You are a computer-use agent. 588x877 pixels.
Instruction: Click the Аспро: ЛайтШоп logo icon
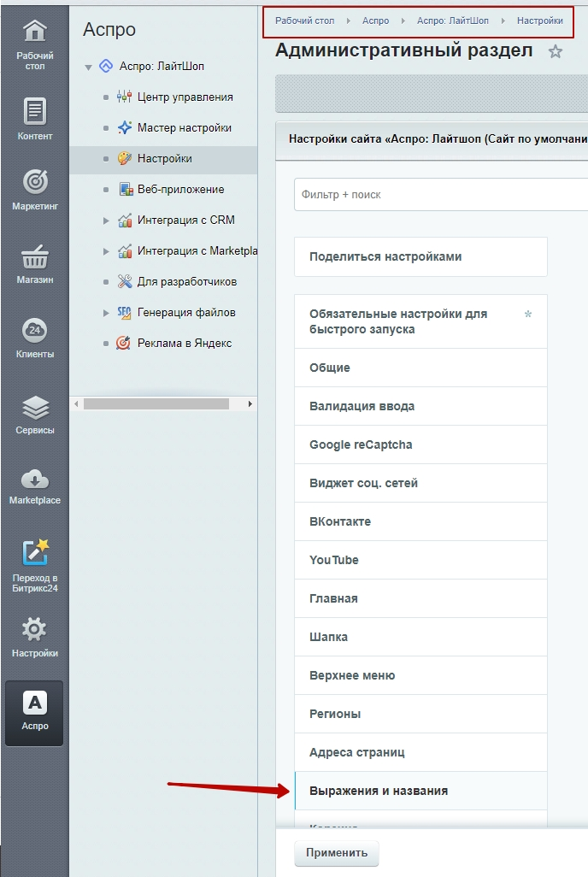[x=106, y=66]
